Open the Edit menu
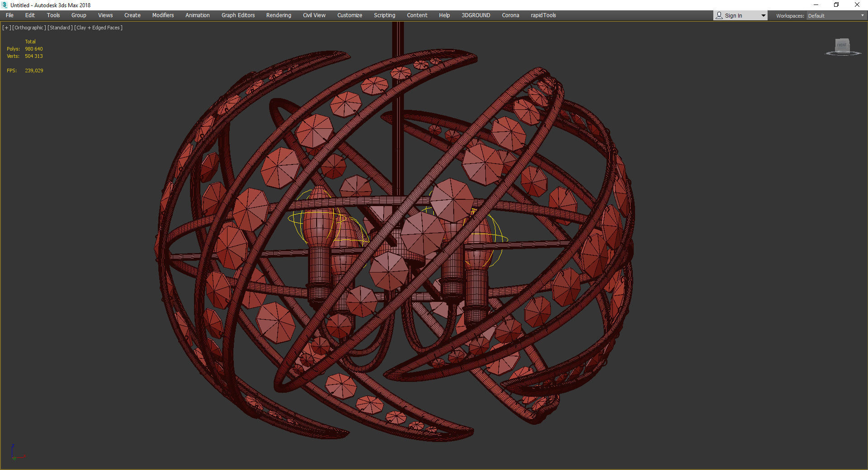The width and height of the screenshot is (868, 470). [x=30, y=15]
